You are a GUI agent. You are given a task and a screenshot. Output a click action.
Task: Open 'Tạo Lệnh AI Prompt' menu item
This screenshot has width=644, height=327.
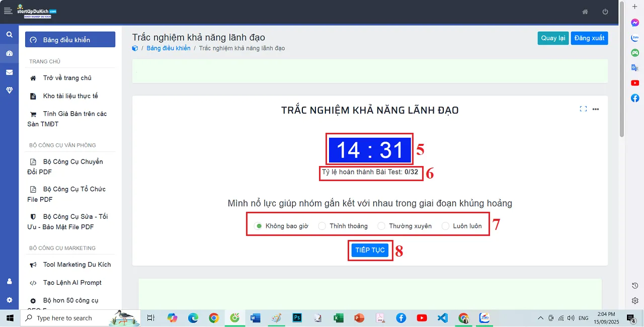[x=70, y=283]
